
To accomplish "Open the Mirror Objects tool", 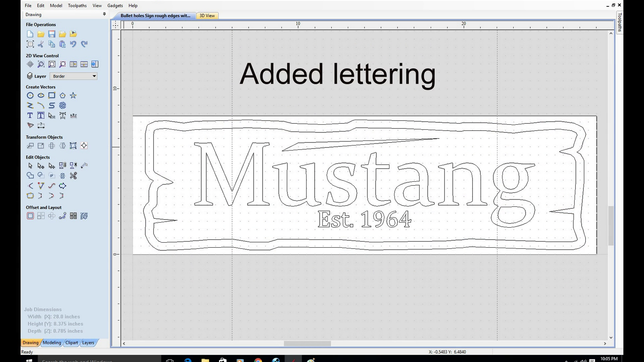I will [x=62, y=146].
